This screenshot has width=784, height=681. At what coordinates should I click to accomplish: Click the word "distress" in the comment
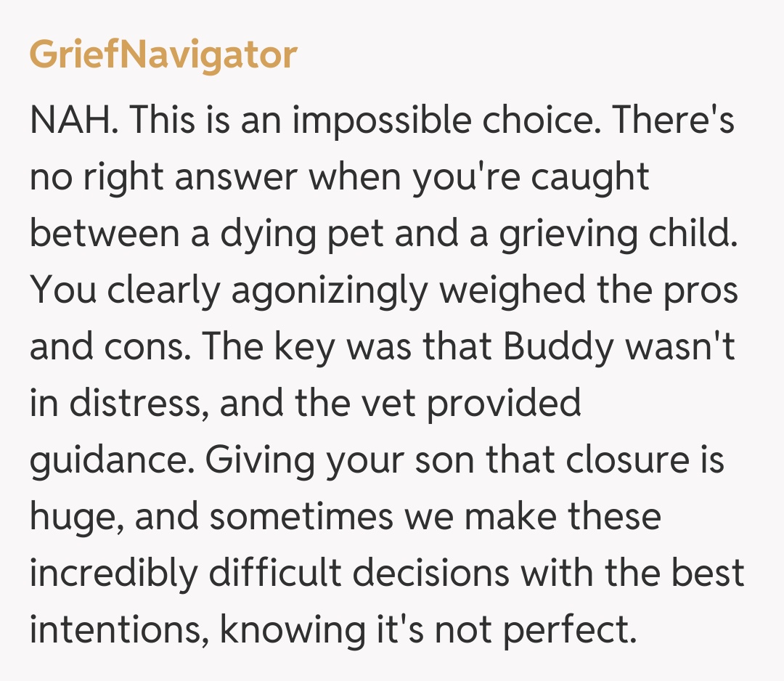coord(133,404)
